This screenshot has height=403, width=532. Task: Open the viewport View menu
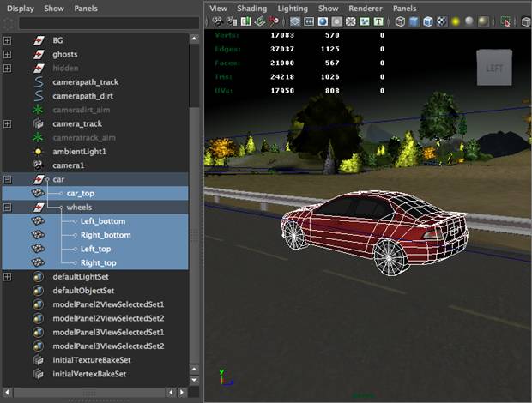tap(218, 9)
